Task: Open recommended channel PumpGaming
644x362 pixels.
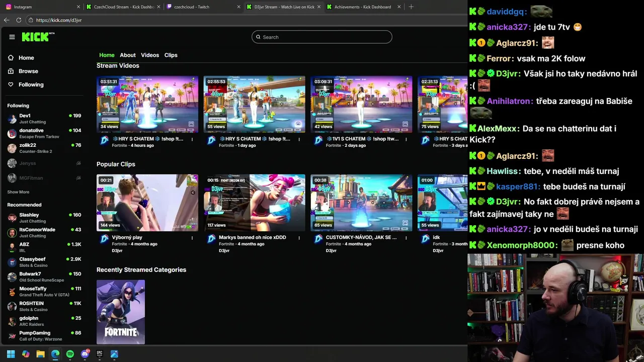Action: click(44, 336)
